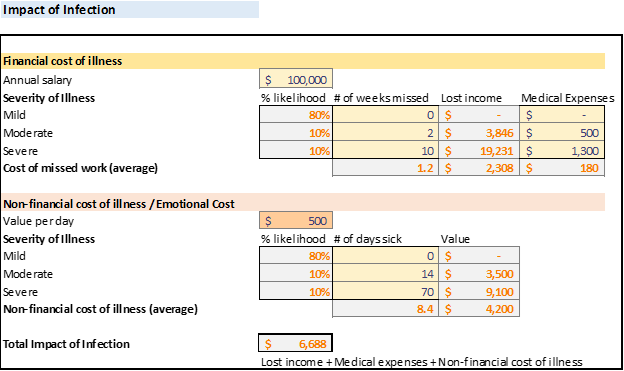Select the lost income cell 19,231

[479, 150]
